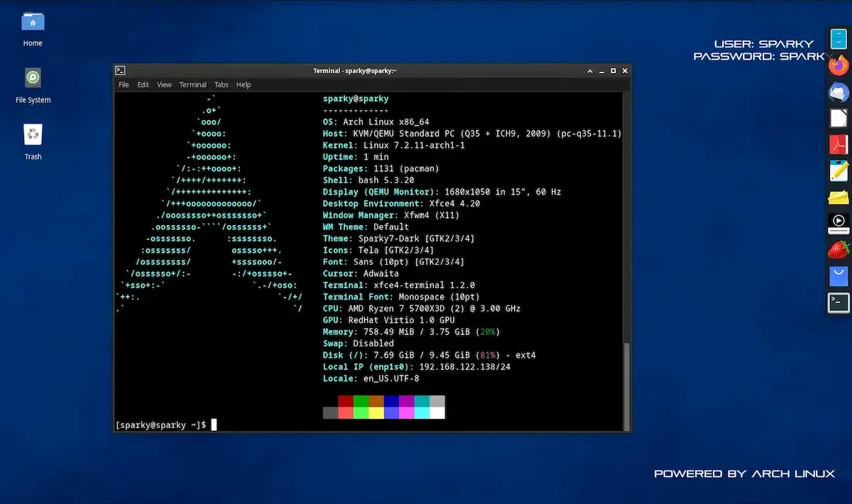The height and width of the screenshot is (504, 852).
Task: Click the CPU line showing AMD Ryzen 7 5700X3D
Action: pos(422,308)
